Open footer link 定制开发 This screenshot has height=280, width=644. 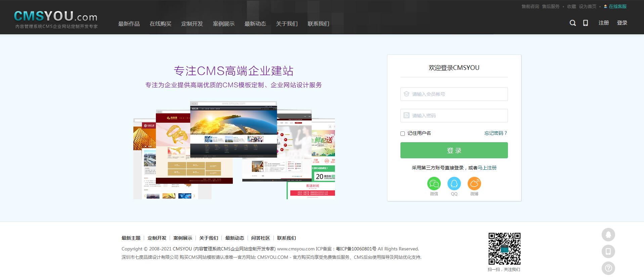point(157,238)
